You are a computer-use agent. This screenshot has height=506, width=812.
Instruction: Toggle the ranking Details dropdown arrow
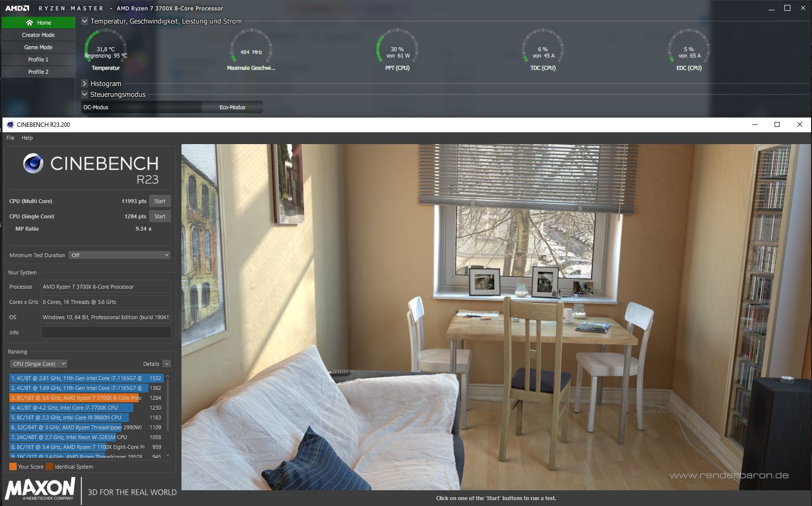(167, 364)
